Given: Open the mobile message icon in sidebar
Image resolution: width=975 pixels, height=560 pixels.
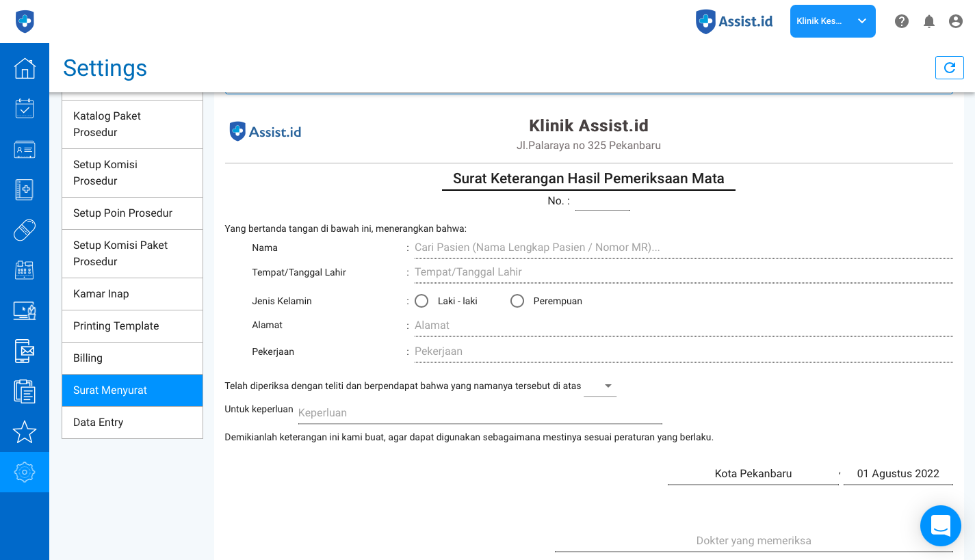Looking at the screenshot, I should click(x=25, y=351).
